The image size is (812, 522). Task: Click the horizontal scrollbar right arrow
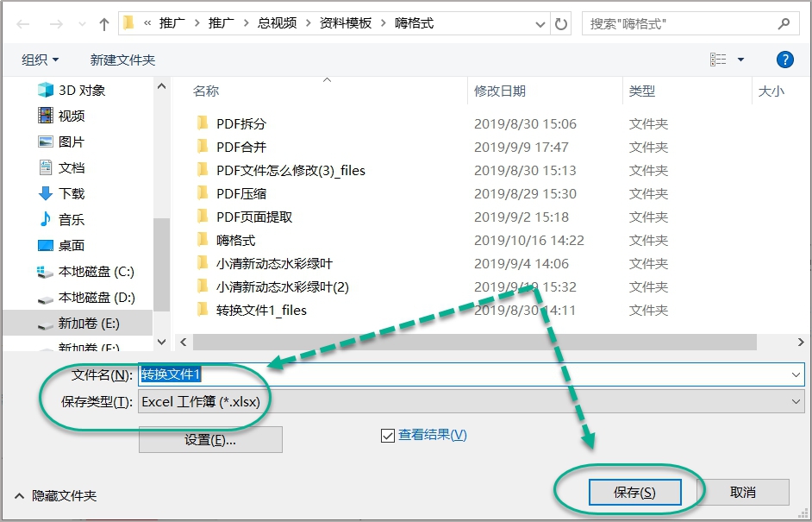(801, 343)
